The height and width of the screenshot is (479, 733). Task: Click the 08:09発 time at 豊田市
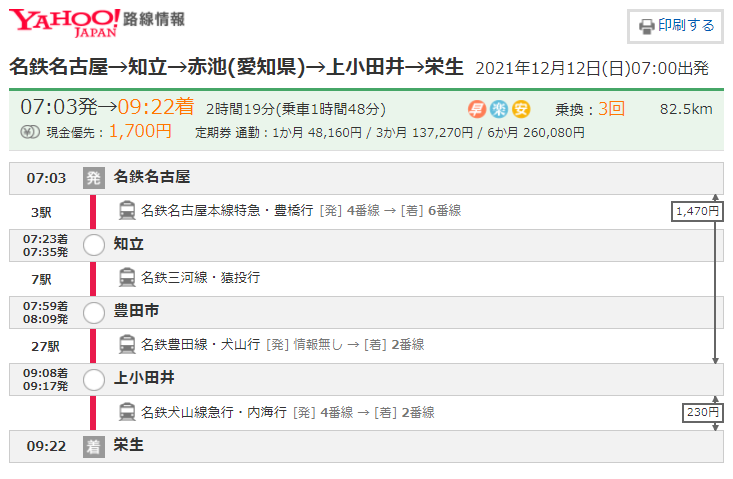pos(45,319)
